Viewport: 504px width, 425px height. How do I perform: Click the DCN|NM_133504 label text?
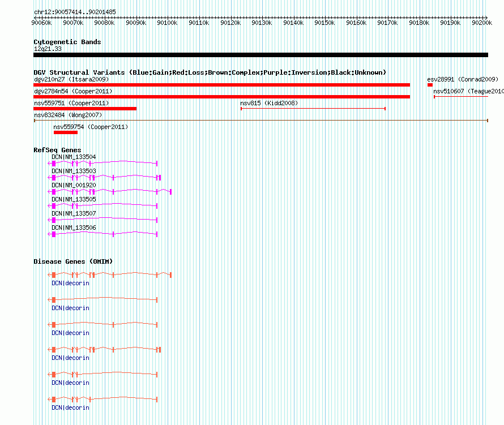point(74,157)
